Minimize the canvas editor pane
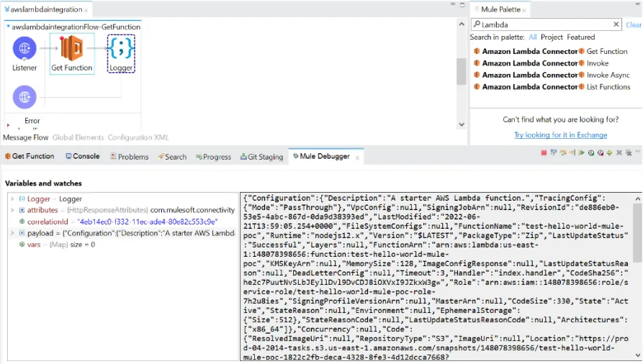This screenshot has width=643, height=364. pos(453,4)
